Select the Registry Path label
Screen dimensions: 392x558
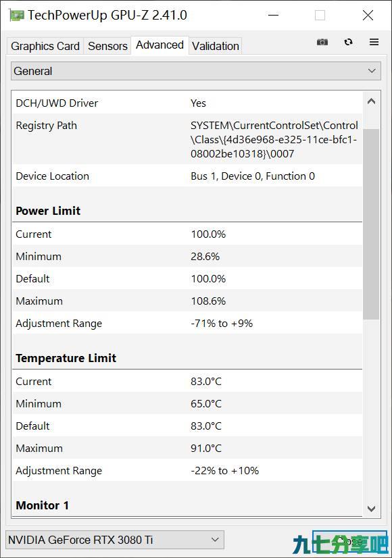[46, 126]
